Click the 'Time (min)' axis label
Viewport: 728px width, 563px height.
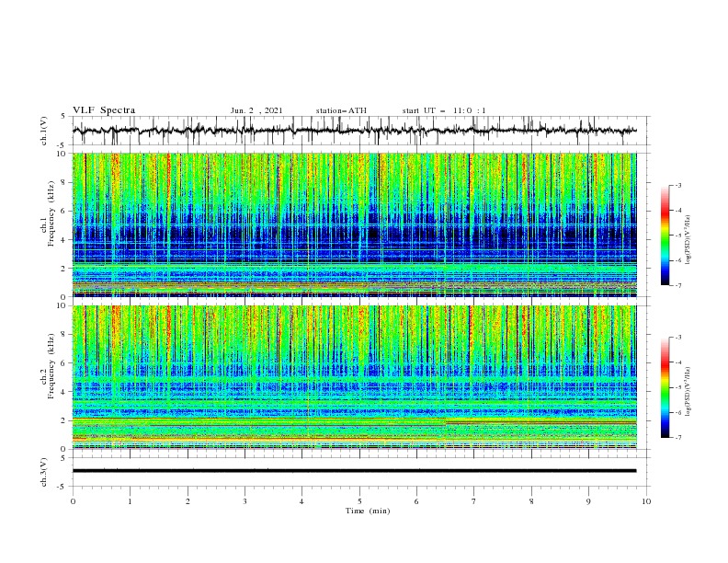(x=368, y=511)
